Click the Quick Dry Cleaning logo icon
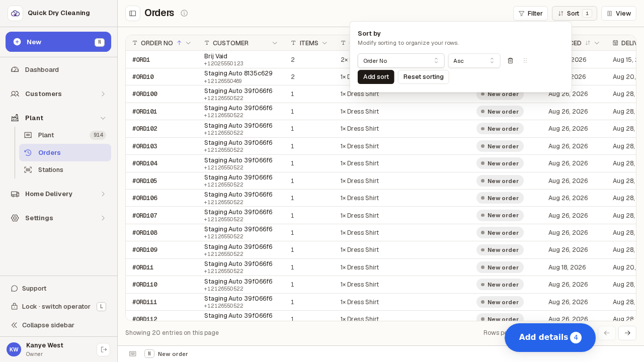This screenshot has height=362, width=644. coord(15,13)
